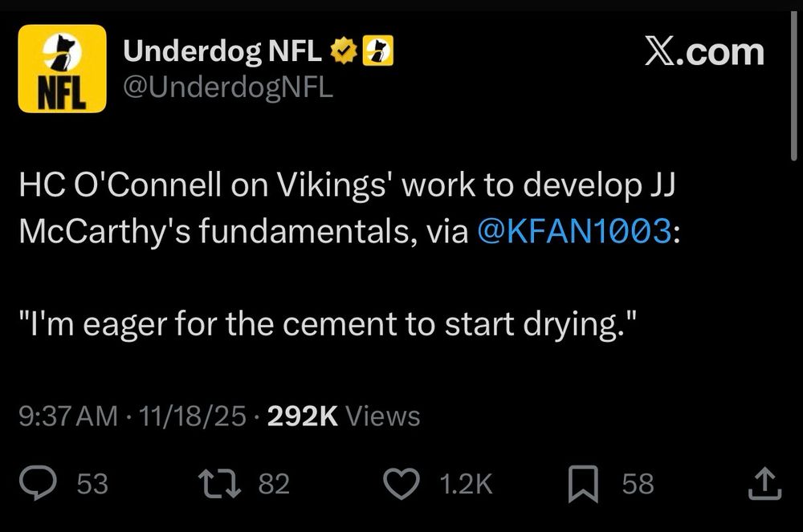Click the reply speech bubble icon
803x532 pixels.
[37, 484]
